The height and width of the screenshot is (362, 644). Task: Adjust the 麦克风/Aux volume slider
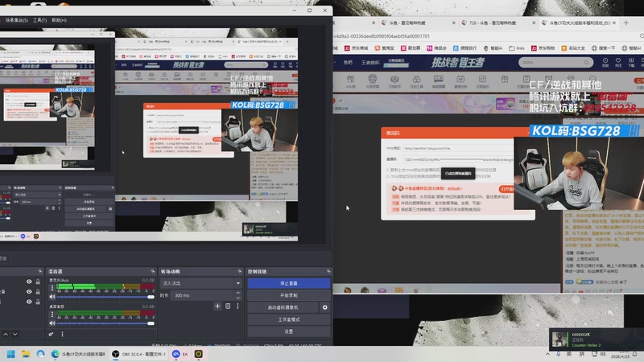pos(105,297)
